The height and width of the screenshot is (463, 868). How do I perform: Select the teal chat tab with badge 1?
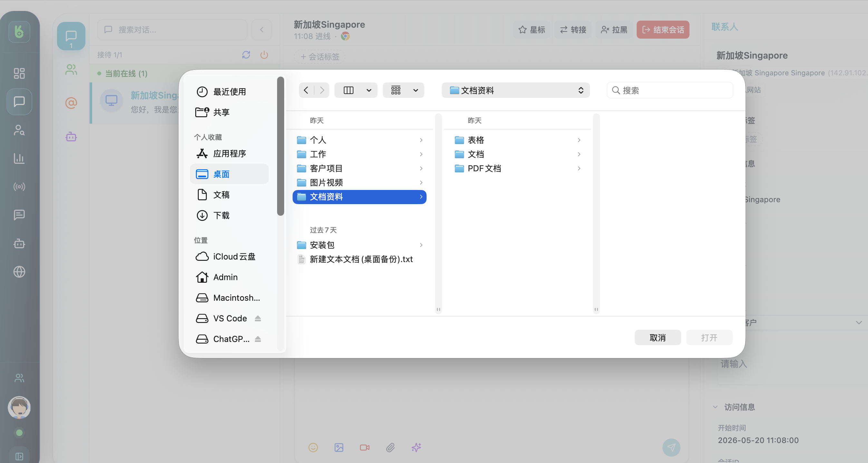71,36
